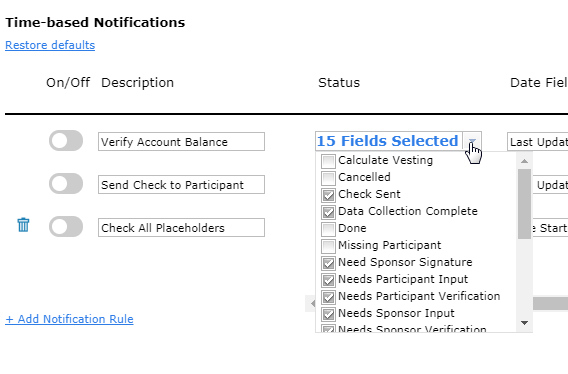Collapse the 15 Fields Selected dropdown arrow

tap(472, 141)
